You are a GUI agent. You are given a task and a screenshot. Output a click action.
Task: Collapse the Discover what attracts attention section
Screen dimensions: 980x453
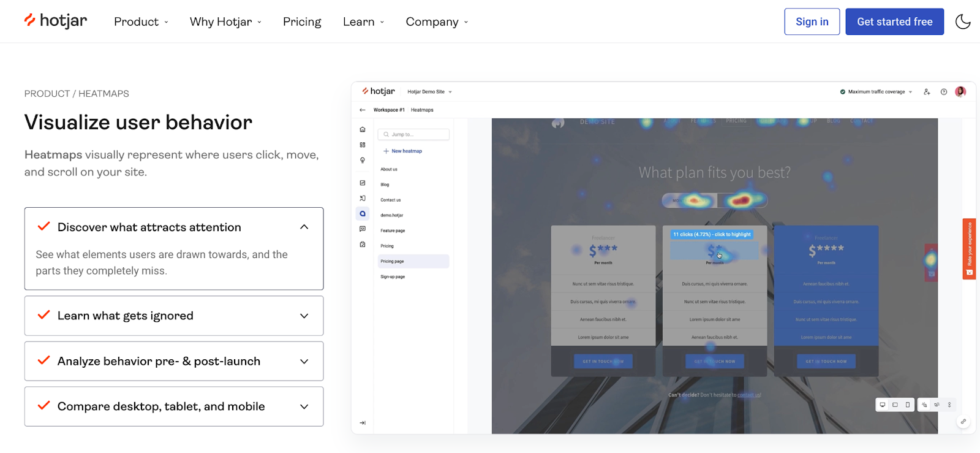coord(174,227)
